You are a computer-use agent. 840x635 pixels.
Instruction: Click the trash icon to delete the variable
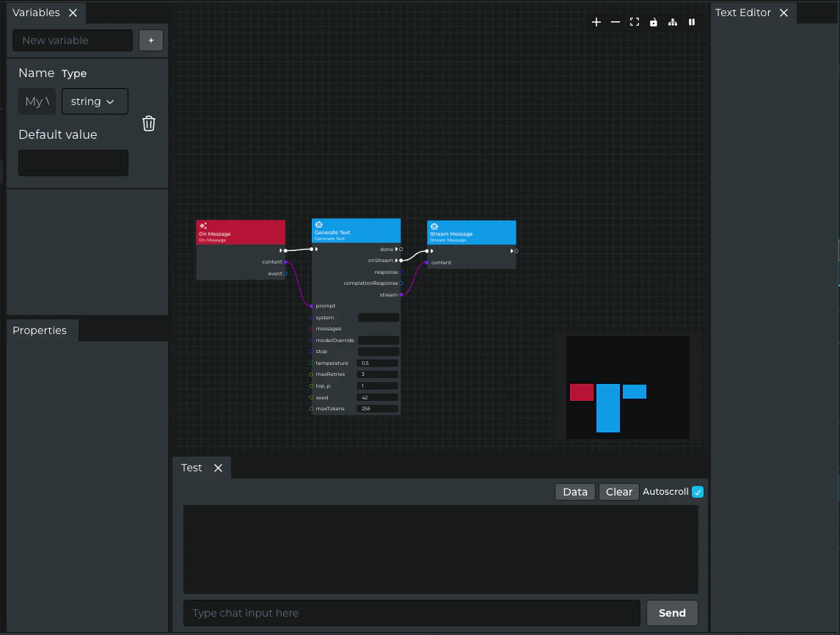coord(149,123)
